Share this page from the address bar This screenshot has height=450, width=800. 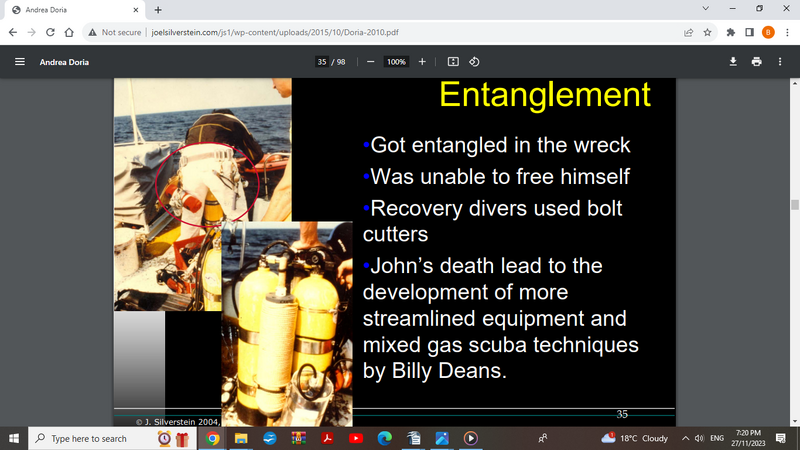(x=689, y=32)
